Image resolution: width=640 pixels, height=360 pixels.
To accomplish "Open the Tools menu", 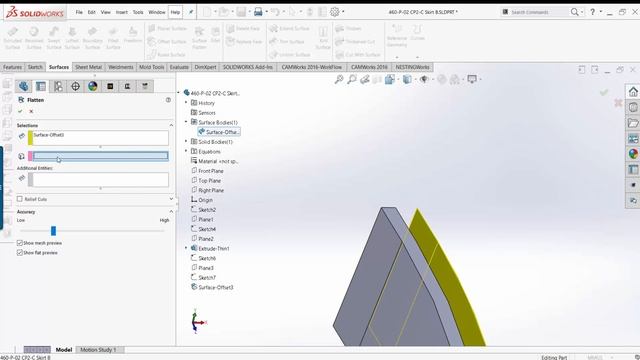I will (x=138, y=12).
